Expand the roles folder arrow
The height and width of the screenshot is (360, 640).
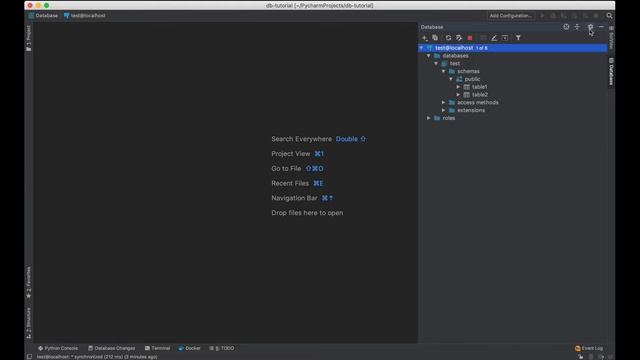pos(429,118)
